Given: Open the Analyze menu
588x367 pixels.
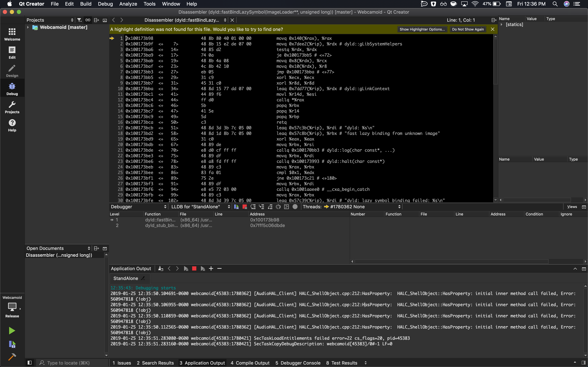Looking at the screenshot, I should [x=128, y=4].
